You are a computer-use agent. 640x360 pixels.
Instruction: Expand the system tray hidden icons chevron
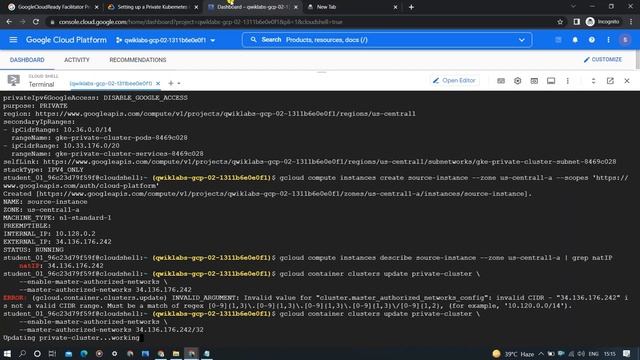click(541, 354)
